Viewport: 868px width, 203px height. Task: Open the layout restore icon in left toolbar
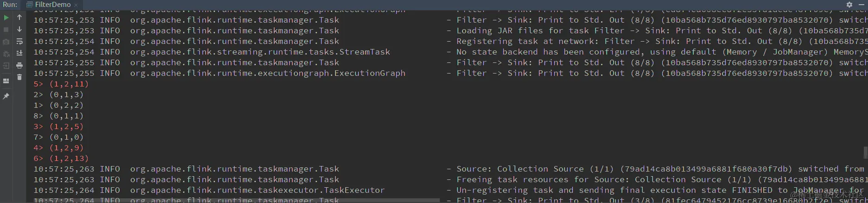[x=6, y=81]
